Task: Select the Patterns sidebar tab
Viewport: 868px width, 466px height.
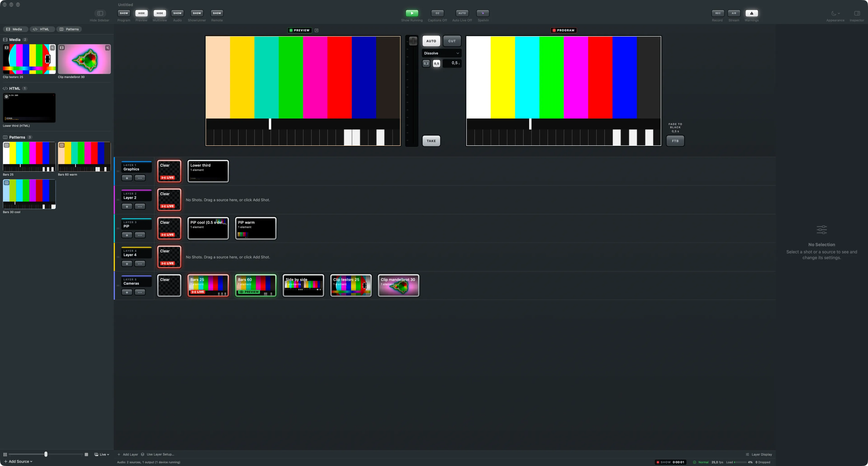Action: tap(69, 29)
